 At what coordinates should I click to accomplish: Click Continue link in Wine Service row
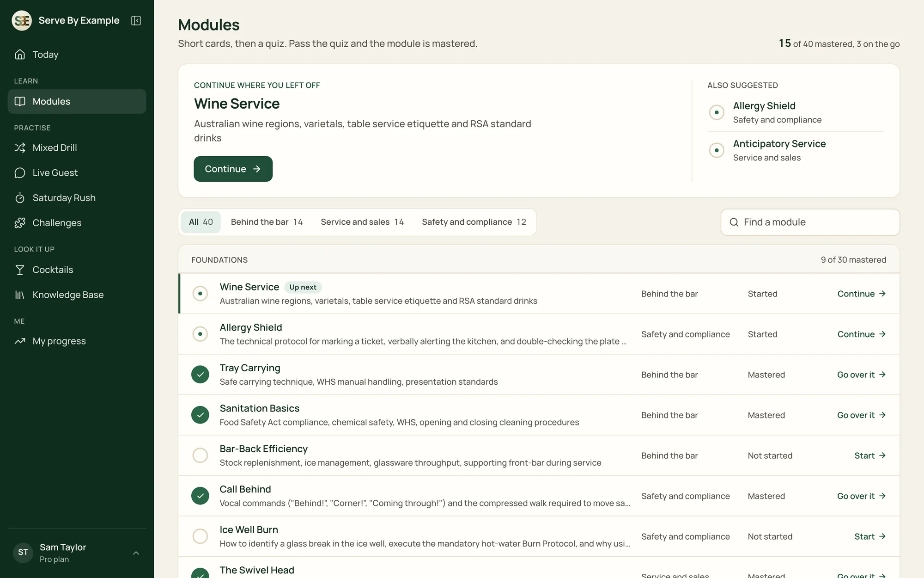[x=861, y=294]
